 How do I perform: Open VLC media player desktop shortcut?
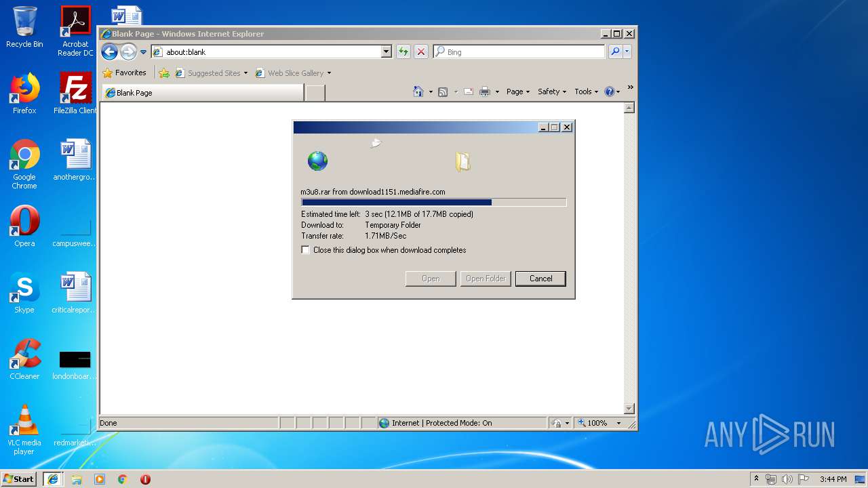point(24,430)
